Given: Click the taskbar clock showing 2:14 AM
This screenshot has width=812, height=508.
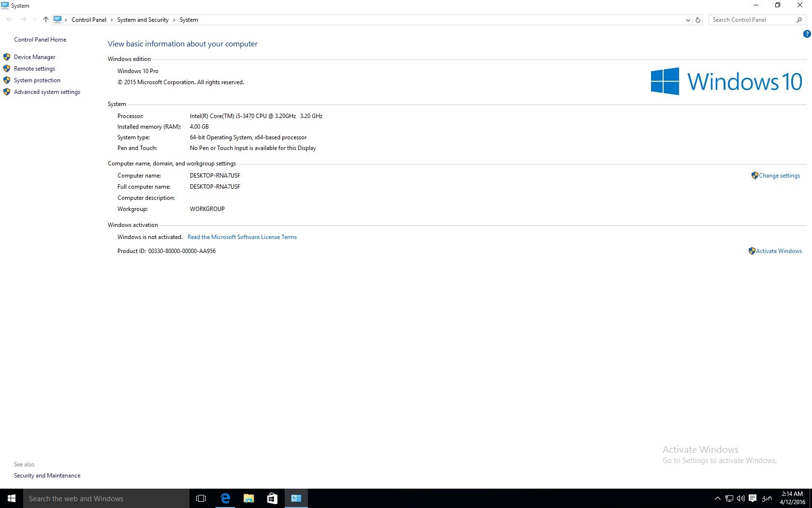Looking at the screenshot, I should pos(792,498).
